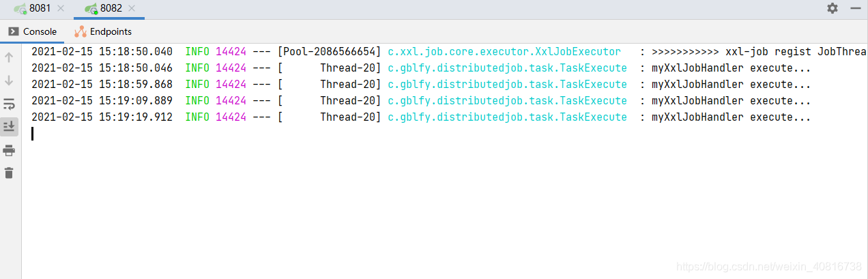Click the Endpoints tab icon
Viewport: 868px width, 279px height.
click(81, 31)
